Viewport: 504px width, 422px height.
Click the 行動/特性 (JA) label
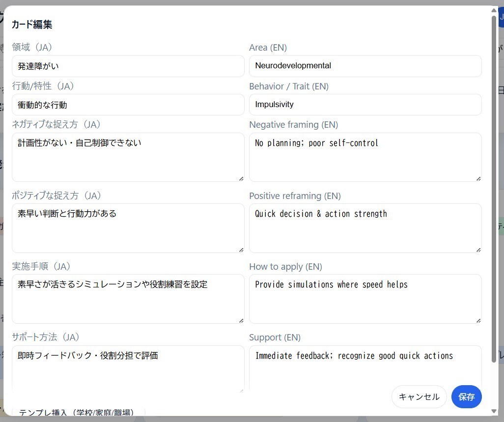tap(43, 86)
